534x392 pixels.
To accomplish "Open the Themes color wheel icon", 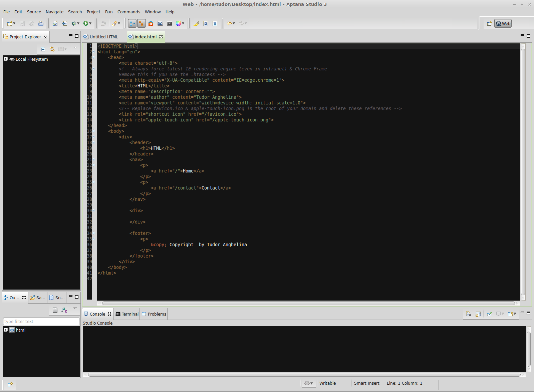I will [x=179, y=23].
